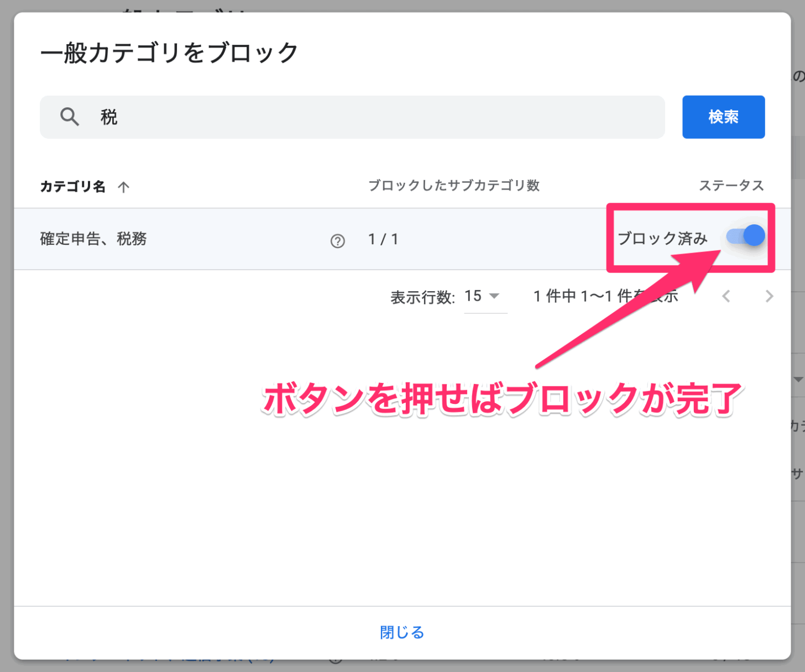Open help icon for 確定申告、税務
Screen dimensions: 805x672
tap(337, 241)
